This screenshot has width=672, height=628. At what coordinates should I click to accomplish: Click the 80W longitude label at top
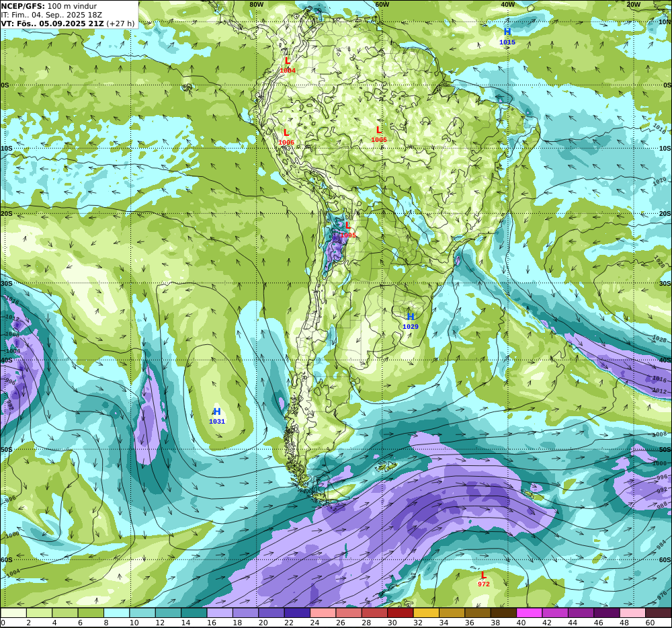click(256, 4)
